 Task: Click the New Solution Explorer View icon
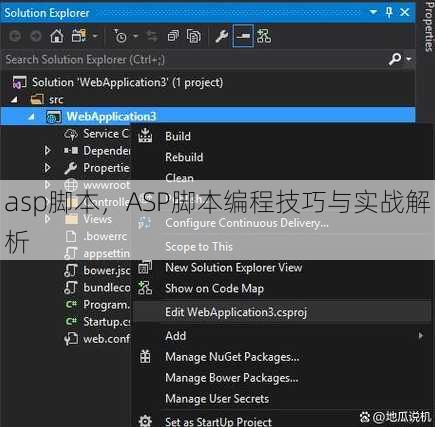145,267
